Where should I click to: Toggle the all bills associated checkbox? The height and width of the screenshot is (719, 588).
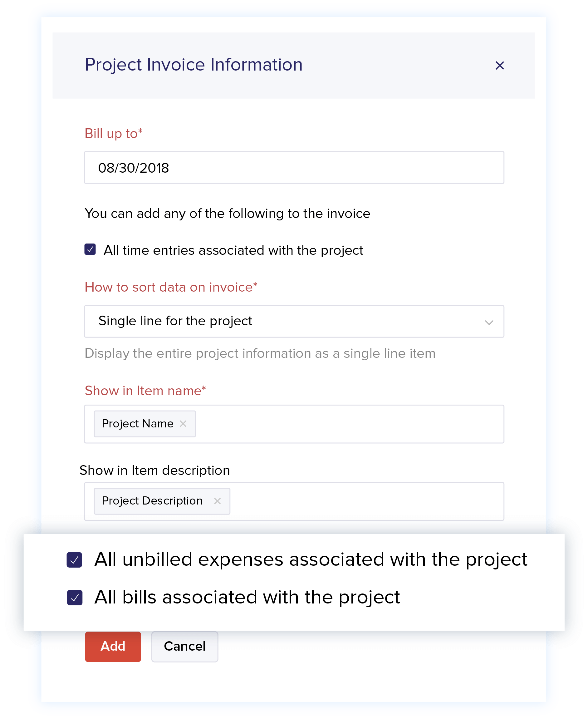pyautogui.click(x=75, y=598)
